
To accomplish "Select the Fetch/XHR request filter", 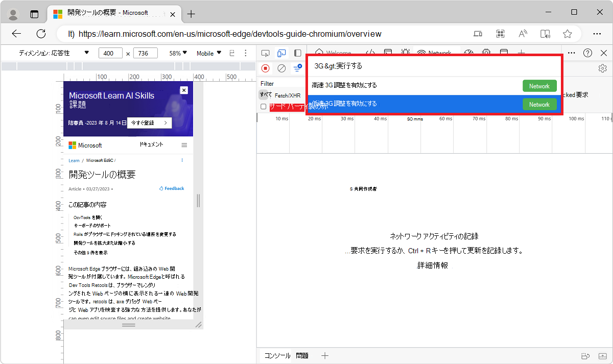I will [289, 95].
